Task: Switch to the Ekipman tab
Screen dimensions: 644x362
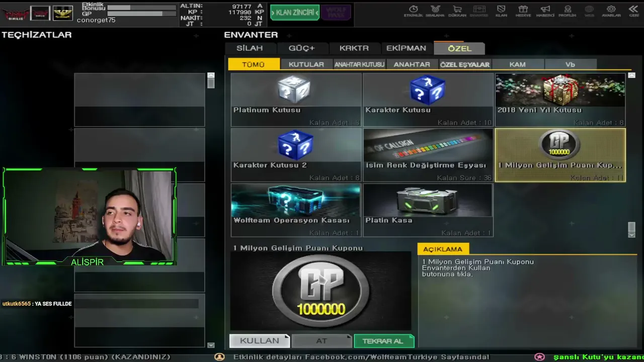Action: [406, 48]
